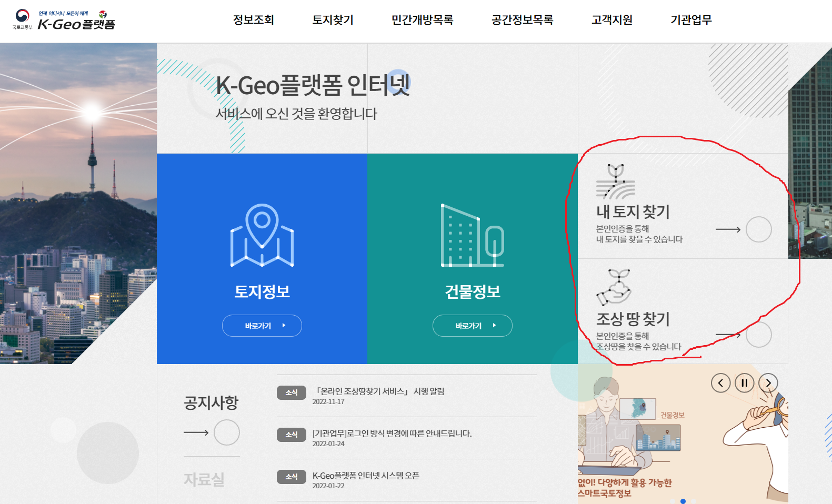Image resolution: width=832 pixels, height=504 pixels.
Task: Click 바로가기 button under 토지정보
Action: (x=262, y=326)
